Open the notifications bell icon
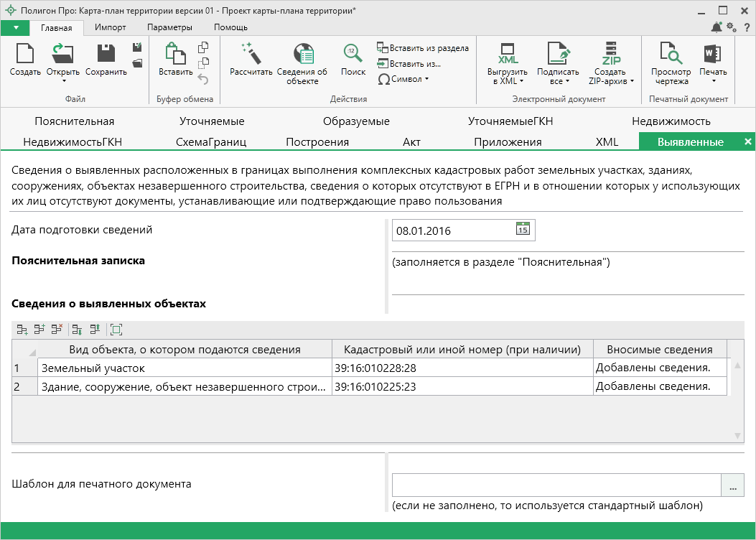Image resolution: width=756 pixels, height=540 pixels. pyautogui.click(x=717, y=27)
